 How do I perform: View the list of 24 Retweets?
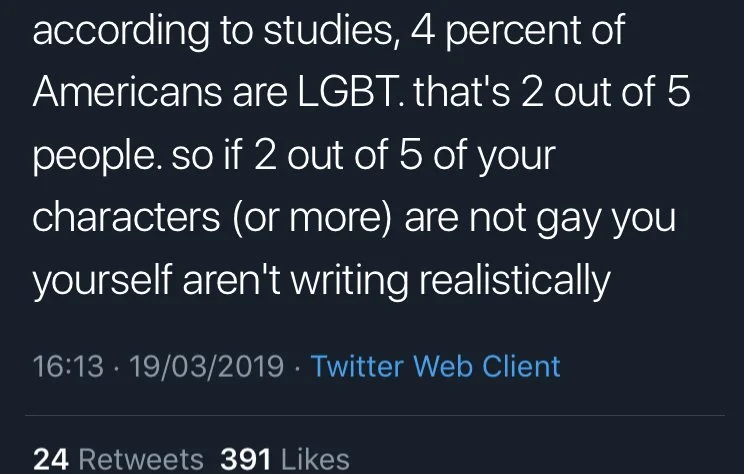tap(118, 459)
